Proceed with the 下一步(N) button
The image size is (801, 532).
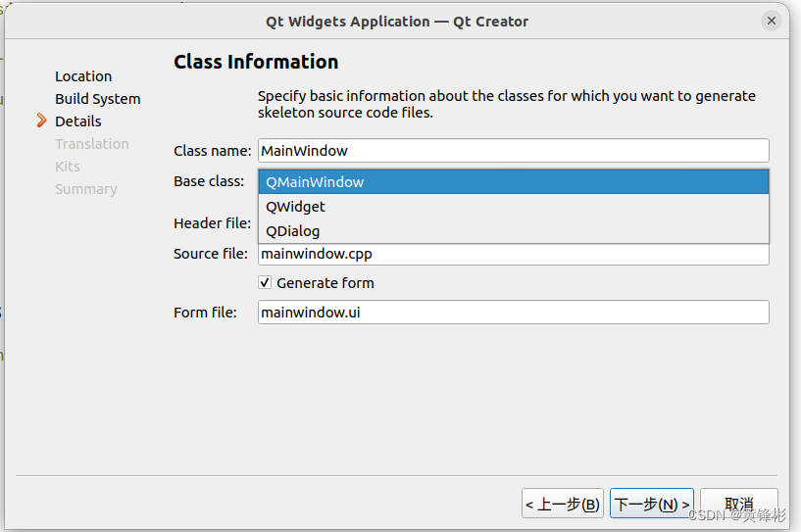click(x=652, y=504)
